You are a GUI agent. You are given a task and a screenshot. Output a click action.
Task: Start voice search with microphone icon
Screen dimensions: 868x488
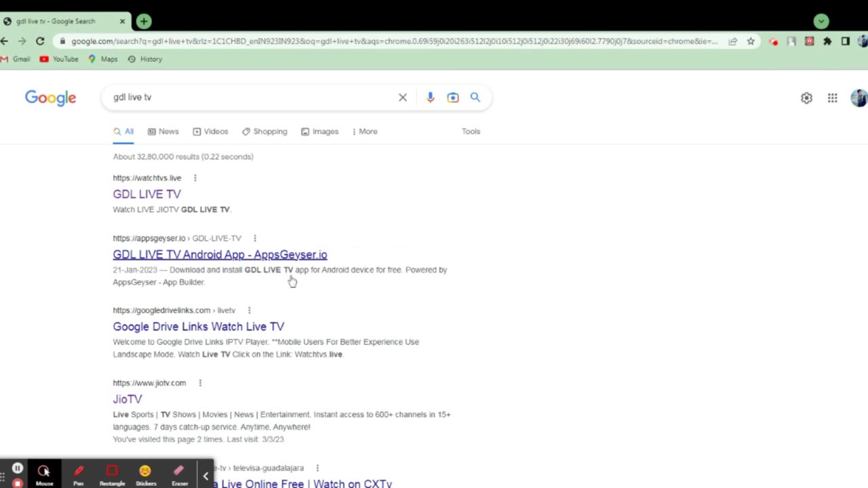[x=430, y=98]
